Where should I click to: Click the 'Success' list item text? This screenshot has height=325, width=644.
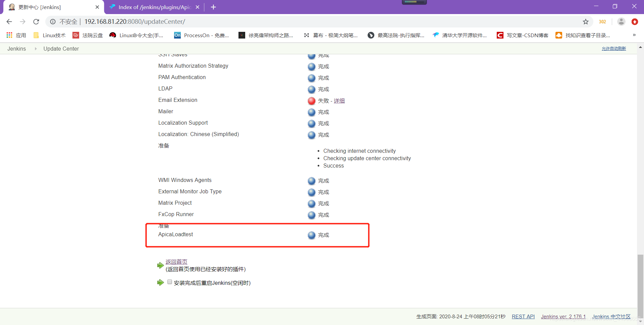[333, 166]
